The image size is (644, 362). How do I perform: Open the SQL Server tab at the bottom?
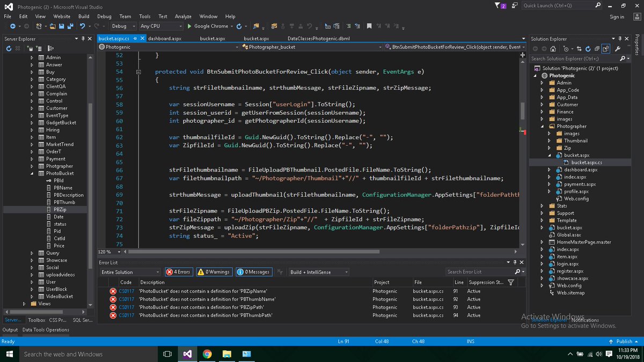[82, 320]
